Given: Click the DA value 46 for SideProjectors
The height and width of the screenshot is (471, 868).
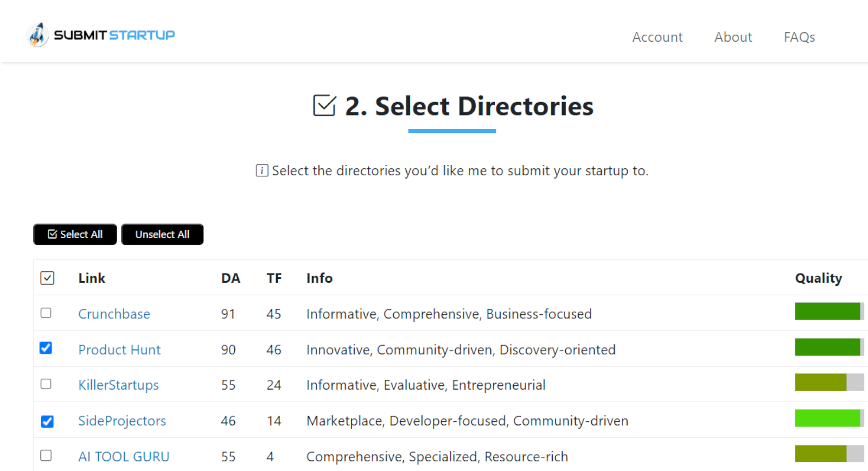Looking at the screenshot, I should (228, 421).
